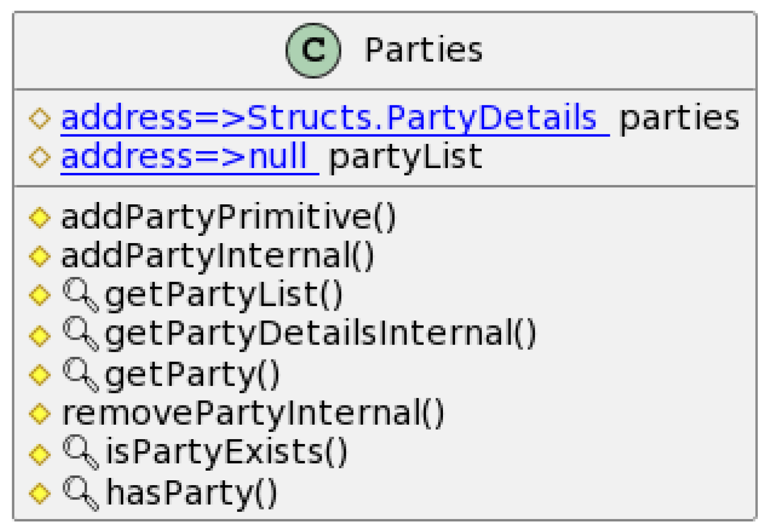Click the getPartyDetailsInternal() method name
767x532 pixels.
[321, 333]
